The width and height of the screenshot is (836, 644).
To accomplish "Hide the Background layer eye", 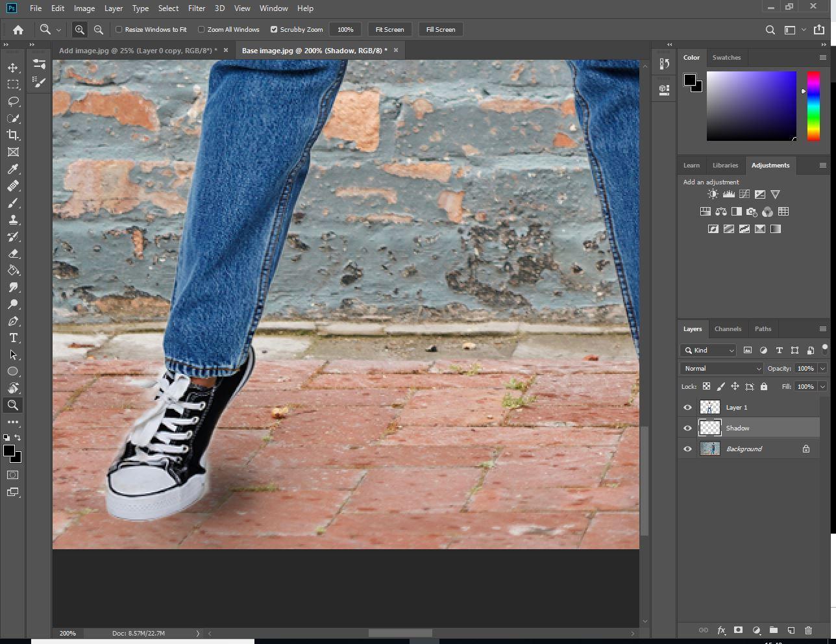I will [x=687, y=449].
